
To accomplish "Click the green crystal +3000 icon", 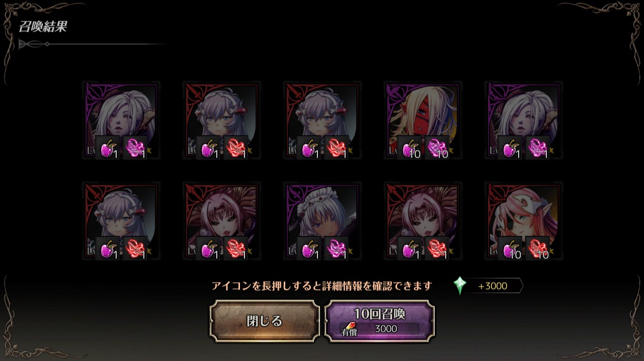I will pos(459,286).
